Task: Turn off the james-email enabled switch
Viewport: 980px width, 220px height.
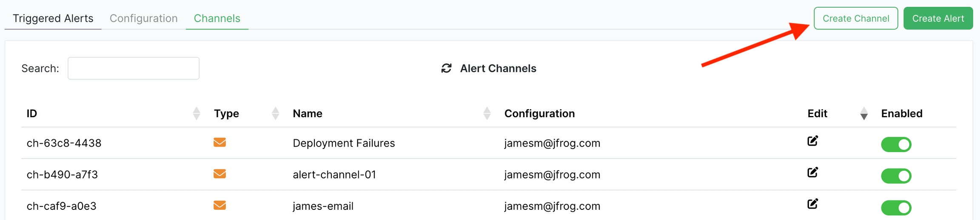Action: 896,208
